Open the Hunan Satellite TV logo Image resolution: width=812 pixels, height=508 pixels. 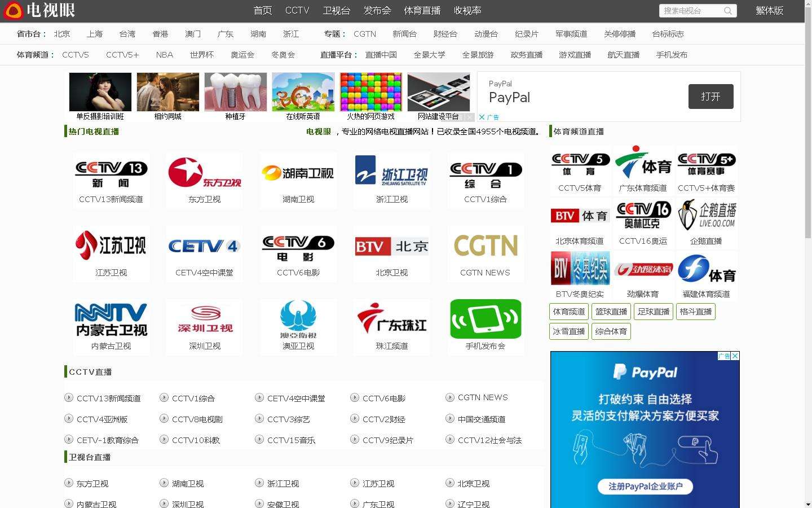point(298,173)
